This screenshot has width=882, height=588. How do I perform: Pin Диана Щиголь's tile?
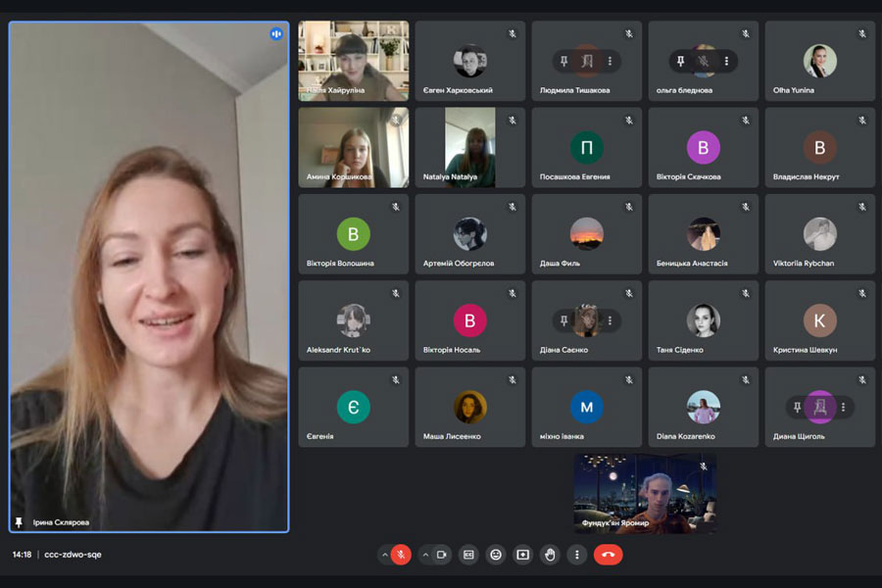[797, 407]
